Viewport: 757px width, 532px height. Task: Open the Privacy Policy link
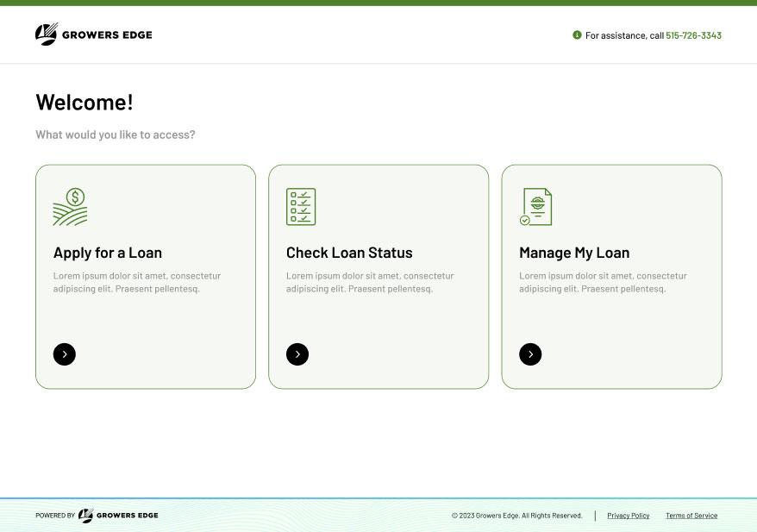pos(628,516)
